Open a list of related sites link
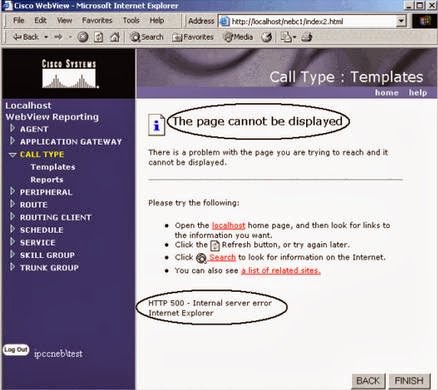Screen dimensions: 438x390 (x=281, y=271)
